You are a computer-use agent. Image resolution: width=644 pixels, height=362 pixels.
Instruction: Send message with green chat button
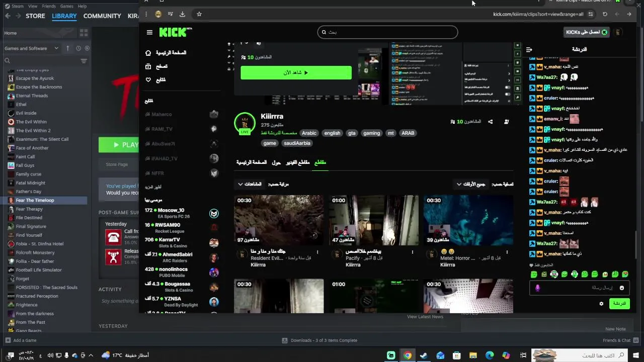(x=619, y=304)
